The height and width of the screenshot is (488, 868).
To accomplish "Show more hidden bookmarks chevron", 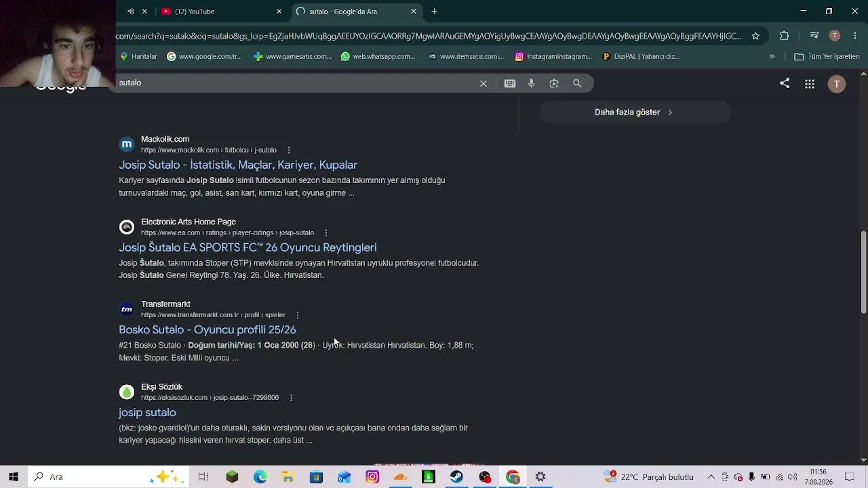I will coord(772,56).
